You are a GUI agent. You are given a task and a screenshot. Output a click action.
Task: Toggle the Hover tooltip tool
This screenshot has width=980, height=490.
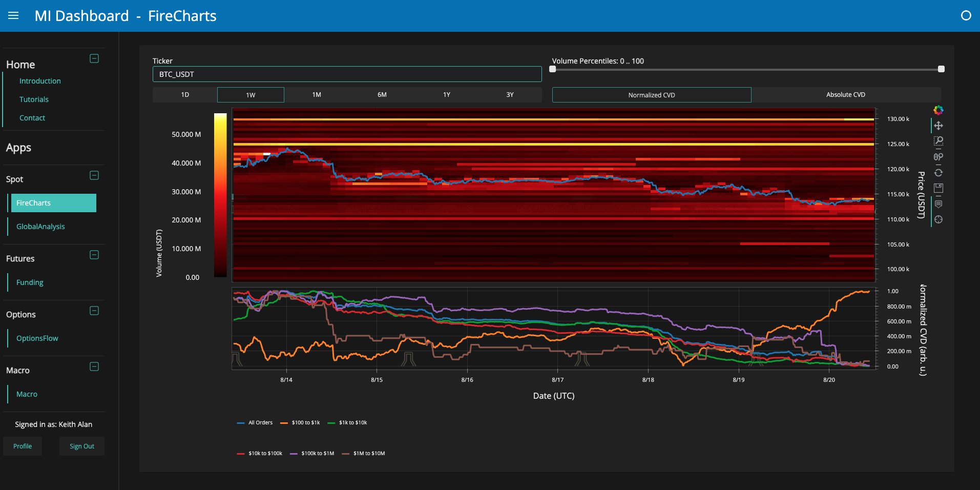pyautogui.click(x=938, y=204)
